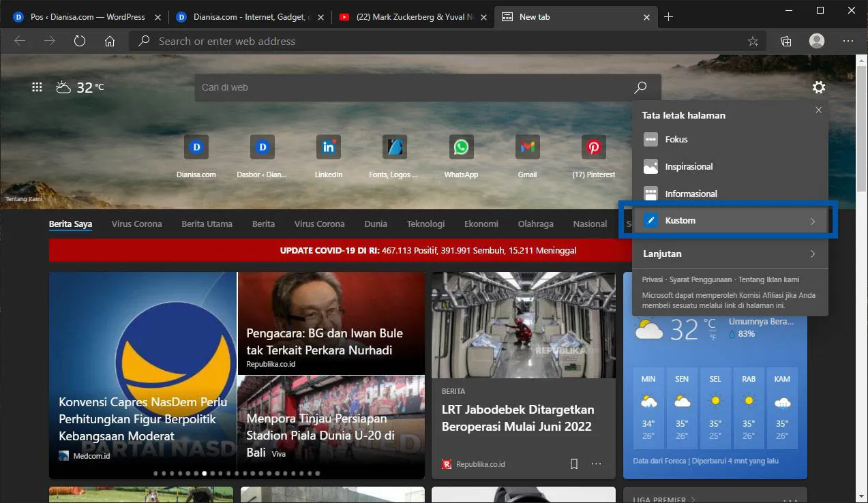Select the Fokus page layout

(x=676, y=139)
